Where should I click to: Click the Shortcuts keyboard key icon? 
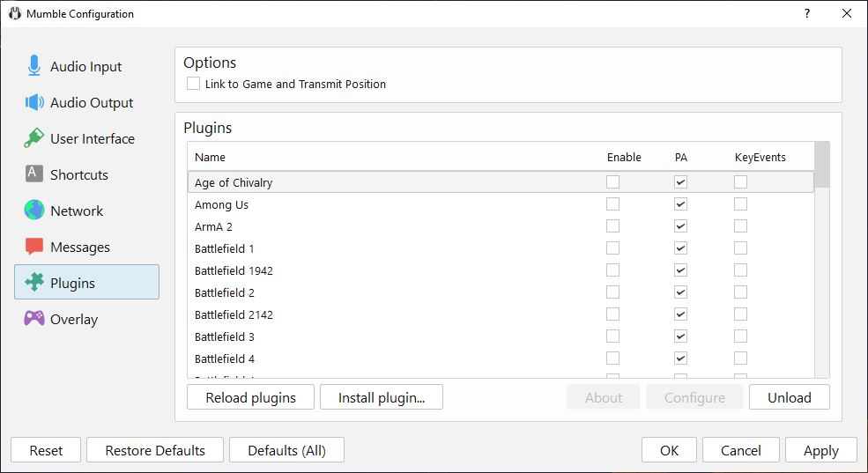33,174
